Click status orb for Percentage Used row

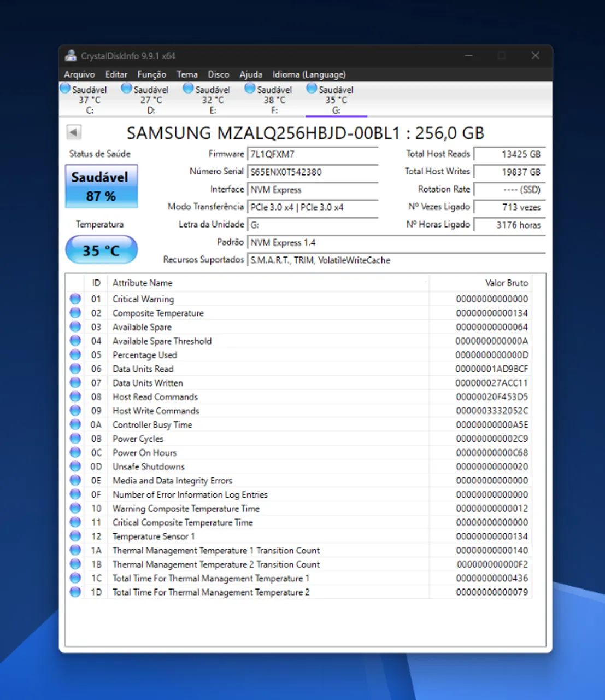75,354
